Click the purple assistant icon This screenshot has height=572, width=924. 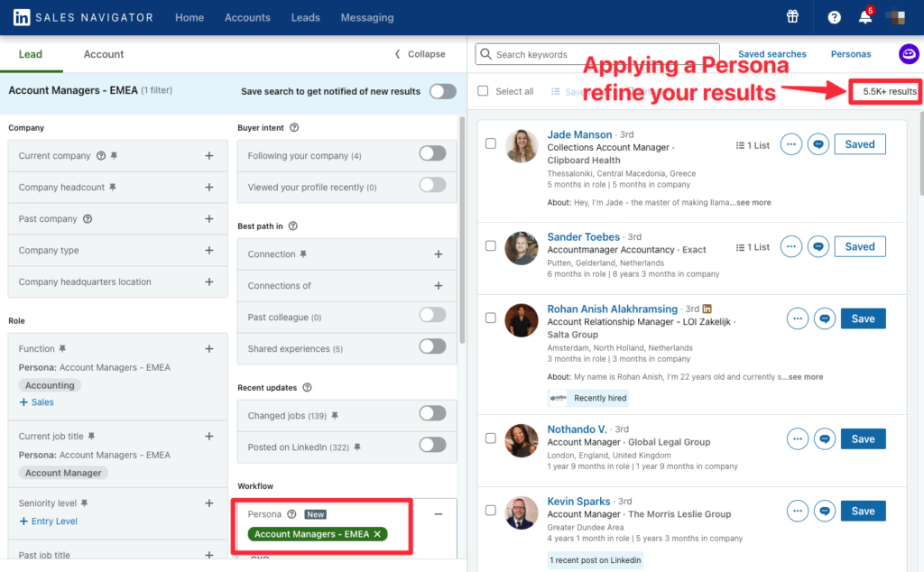(x=909, y=54)
